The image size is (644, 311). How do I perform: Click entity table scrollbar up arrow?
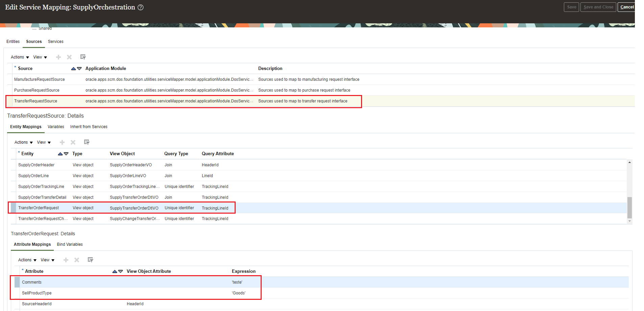(629, 162)
